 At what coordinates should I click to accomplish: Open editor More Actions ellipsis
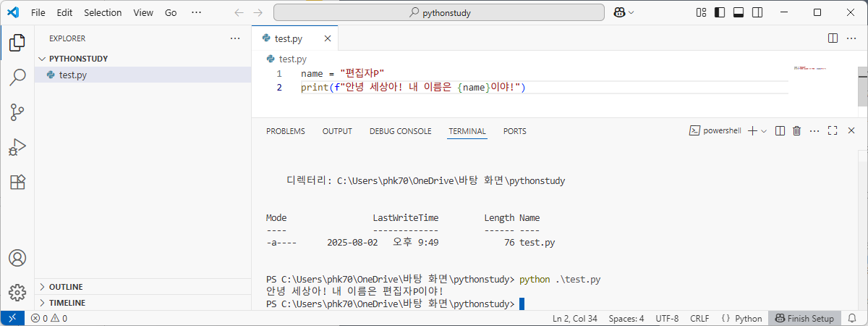[851, 38]
